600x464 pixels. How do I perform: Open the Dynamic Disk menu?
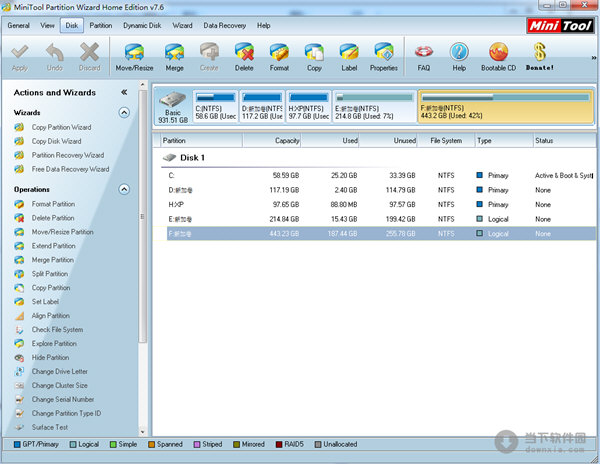(142, 26)
